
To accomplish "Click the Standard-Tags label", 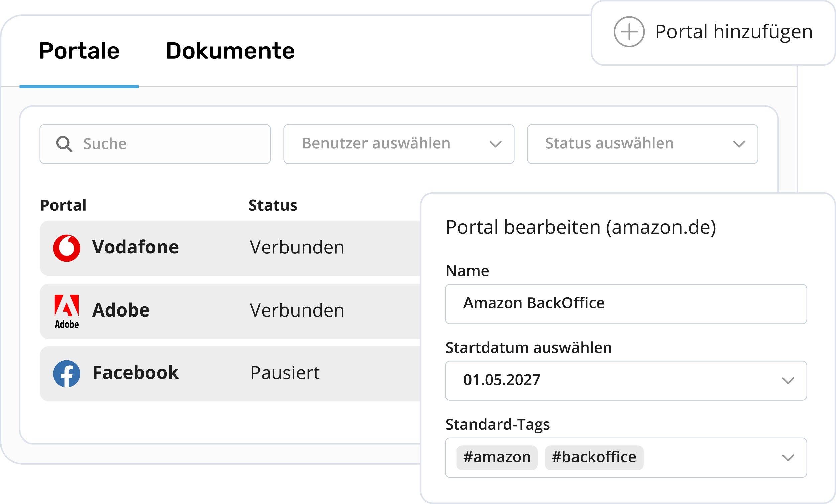I will tap(498, 425).
